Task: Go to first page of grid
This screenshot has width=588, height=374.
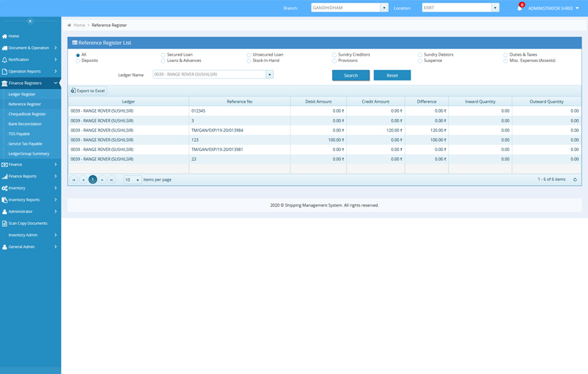Action: click(74, 180)
